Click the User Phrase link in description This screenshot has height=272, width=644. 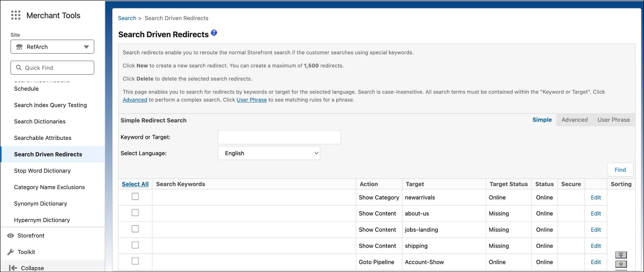point(252,100)
